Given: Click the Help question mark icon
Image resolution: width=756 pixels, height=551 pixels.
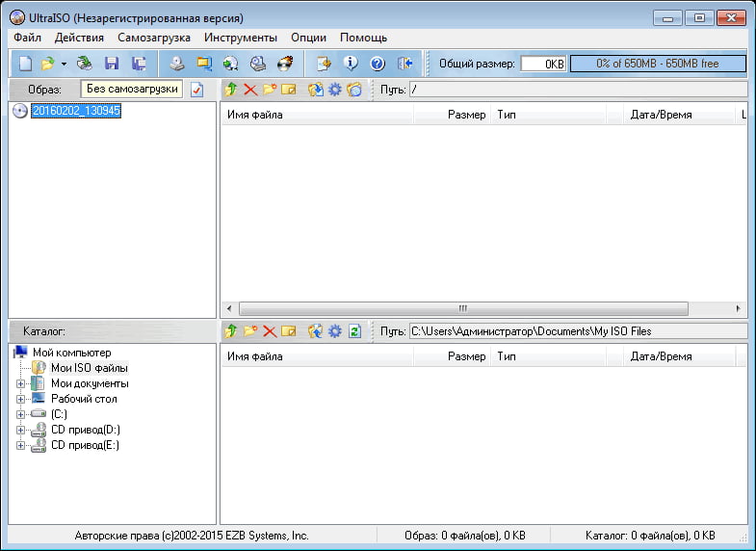Looking at the screenshot, I should (x=378, y=64).
